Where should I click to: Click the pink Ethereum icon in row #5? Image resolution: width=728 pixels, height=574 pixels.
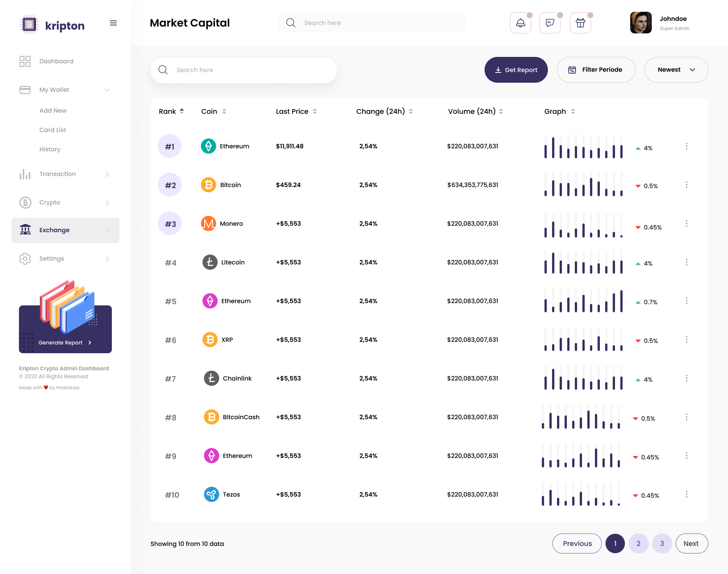tap(210, 301)
